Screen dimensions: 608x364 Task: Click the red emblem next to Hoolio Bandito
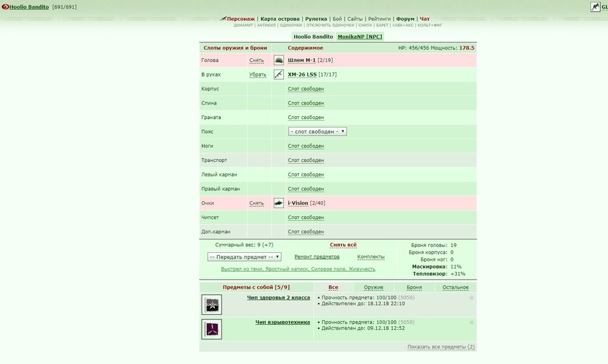point(5,7)
